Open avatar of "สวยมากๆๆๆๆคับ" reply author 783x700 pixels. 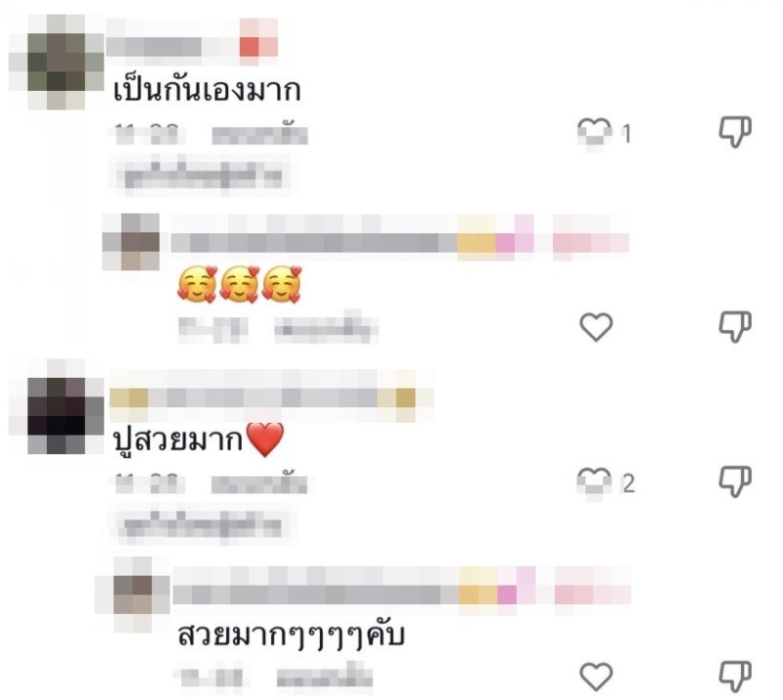(133, 594)
